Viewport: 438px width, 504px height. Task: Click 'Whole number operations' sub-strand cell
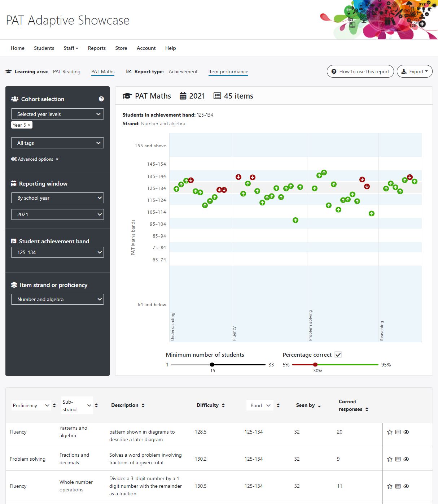[x=76, y=486]
